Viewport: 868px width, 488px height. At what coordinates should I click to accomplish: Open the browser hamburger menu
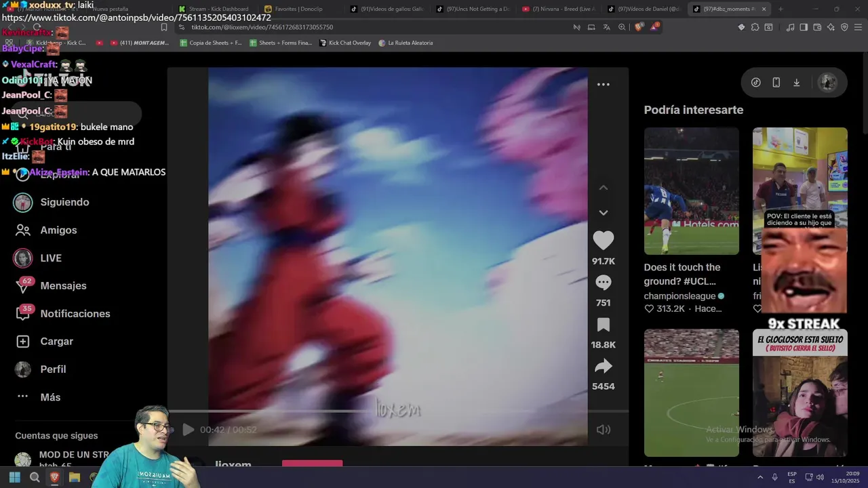coord(859,27)
